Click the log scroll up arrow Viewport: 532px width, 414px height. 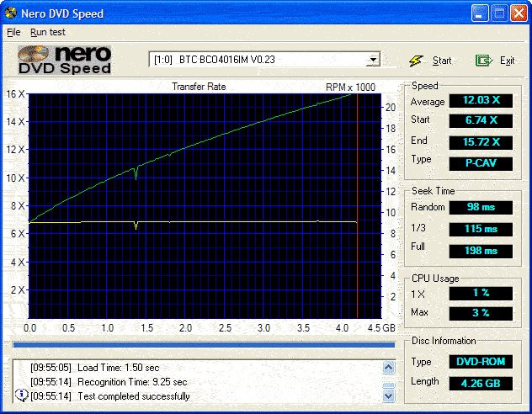389,367
